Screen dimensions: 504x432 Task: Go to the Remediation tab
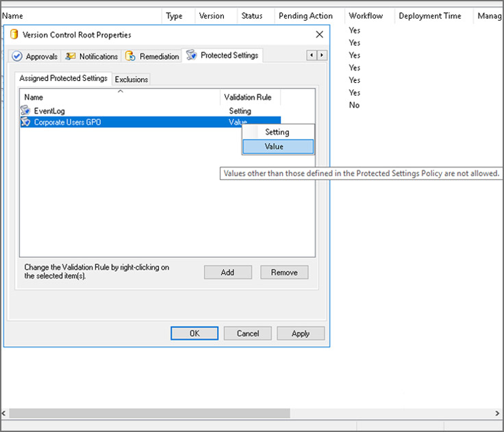click(x=152, y=56)
